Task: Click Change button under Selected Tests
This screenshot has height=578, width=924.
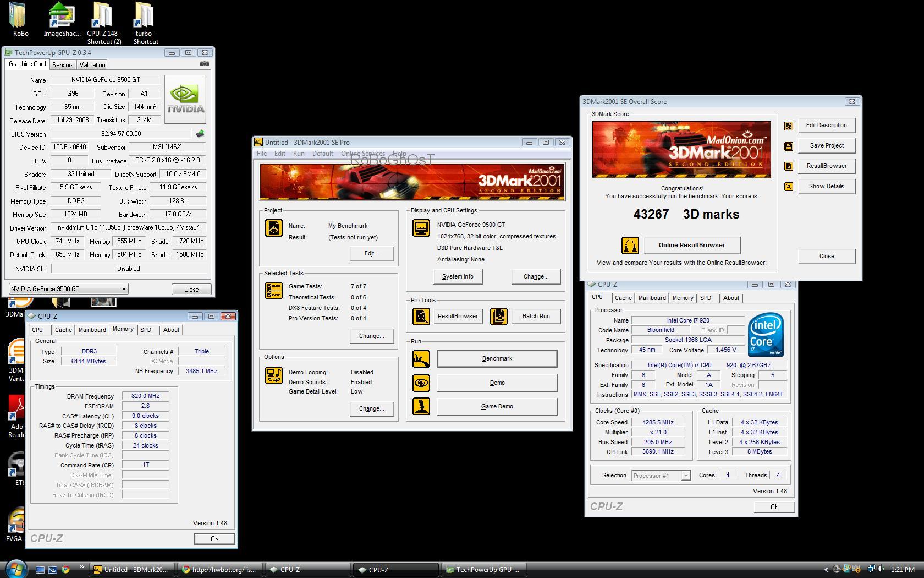Action: (372, 336)
